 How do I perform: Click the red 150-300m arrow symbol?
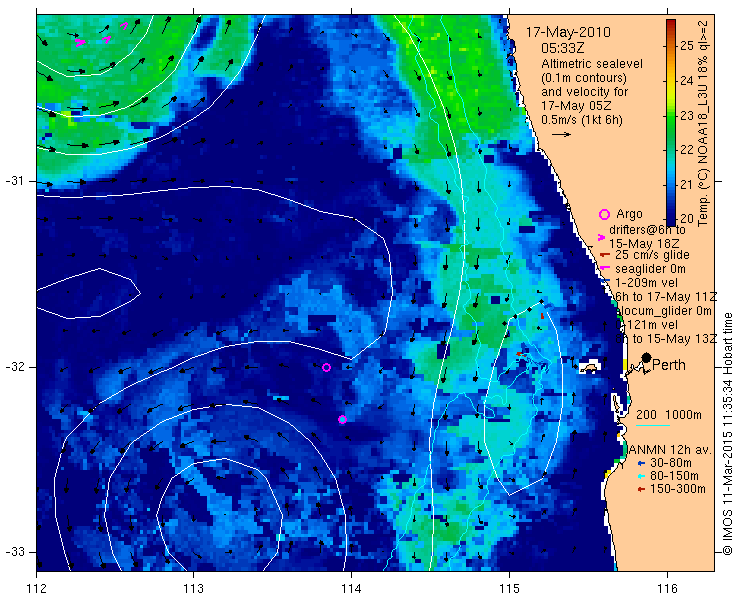coord(640,490)
